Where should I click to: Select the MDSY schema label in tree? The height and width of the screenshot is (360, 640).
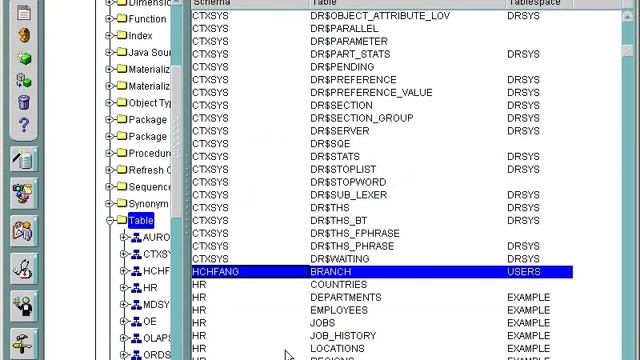tap(156, 304)
